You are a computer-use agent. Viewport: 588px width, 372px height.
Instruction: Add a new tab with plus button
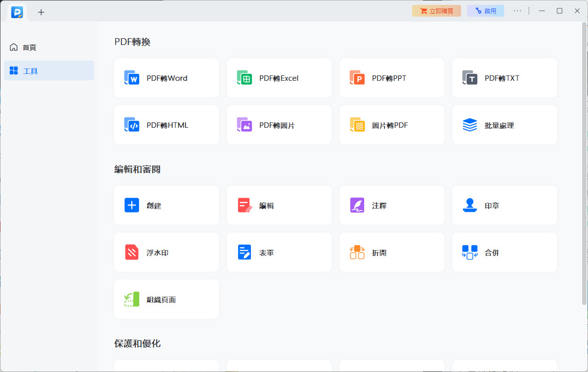[x=41, y=12]
